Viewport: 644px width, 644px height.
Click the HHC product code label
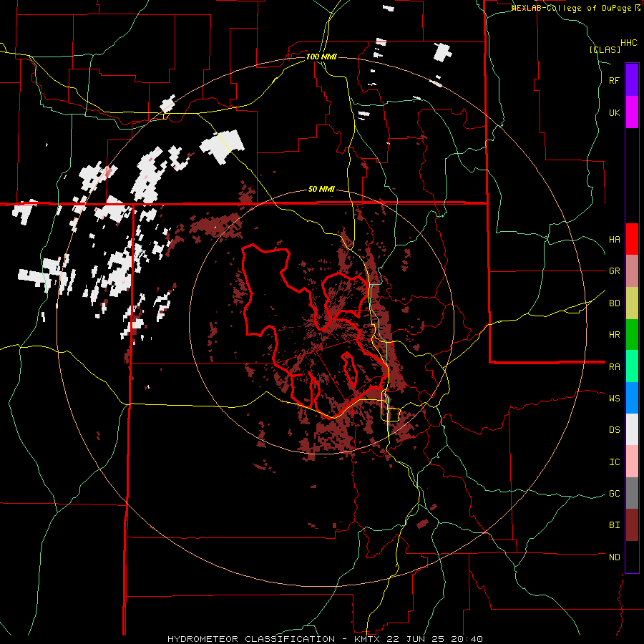pyautogui.click(x=629, y=43)
